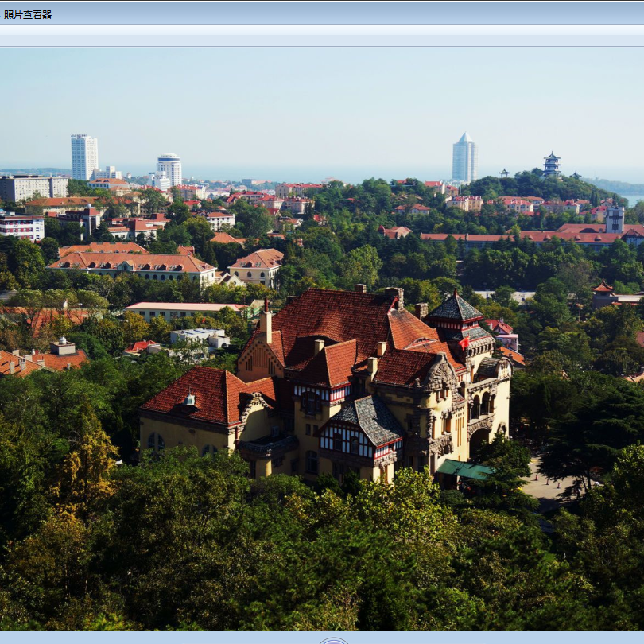This screenshot has height=644, width=644.
Task: Click the tall chimney on the mansion's left
Action: (x=266, y=323)
